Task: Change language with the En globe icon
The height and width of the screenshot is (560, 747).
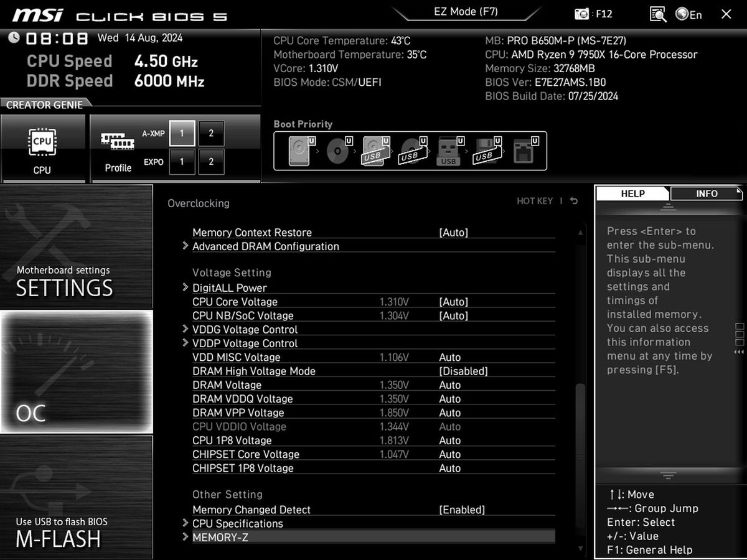Action: click(688, 14)
